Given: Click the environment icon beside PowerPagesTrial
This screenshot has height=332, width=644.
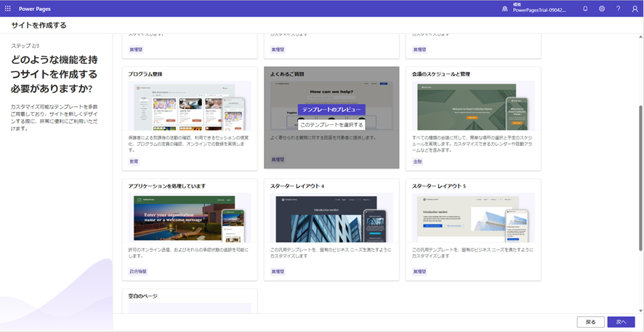Looking at the screenshot, I should click(x=505, y=9).
